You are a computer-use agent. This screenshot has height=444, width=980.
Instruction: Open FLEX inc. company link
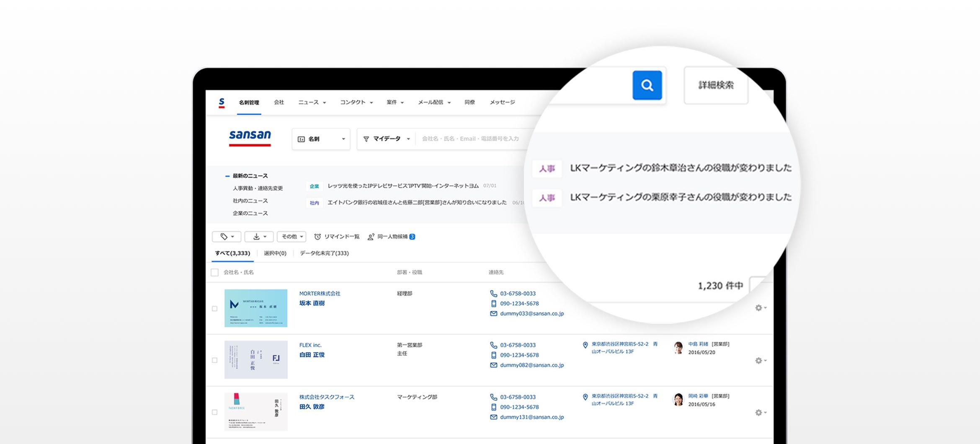coord(310,345)
